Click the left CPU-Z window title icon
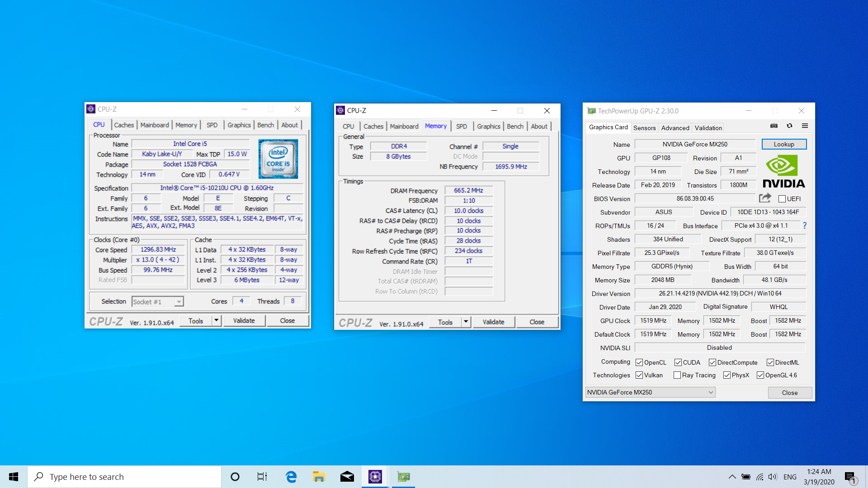 tap(91, 109)
